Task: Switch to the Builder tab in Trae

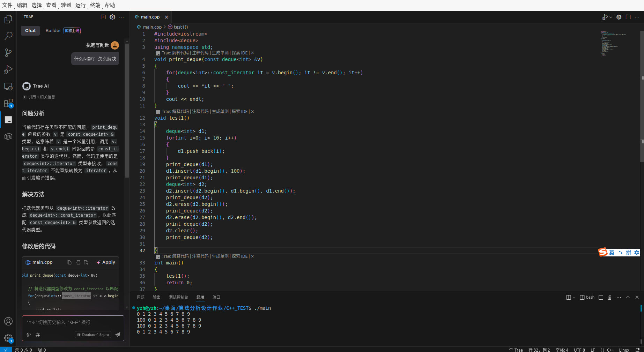Action: (x=53, y=30)
